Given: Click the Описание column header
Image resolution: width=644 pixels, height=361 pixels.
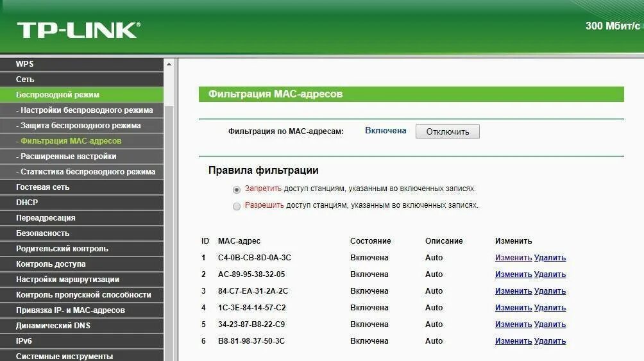Looking at the screenshot, I should coord(444,241).
